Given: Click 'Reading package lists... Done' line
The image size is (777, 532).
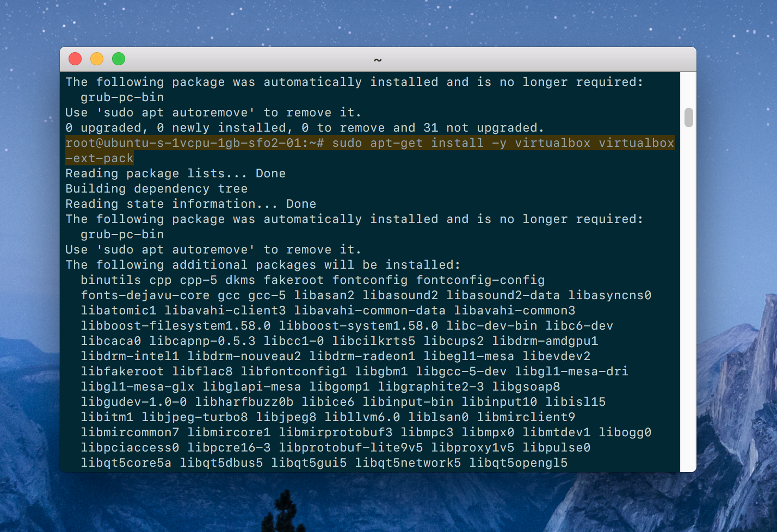Looking at the screenshot, I should (x=176, y=174).
